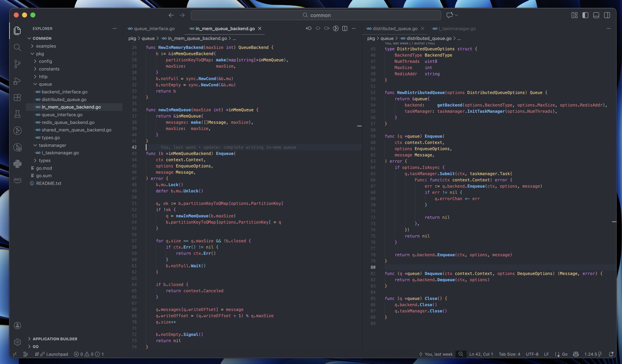622x364 pixels.
Task: Select the in_mem_queue_backend.go tab
Action: point(225,29)
